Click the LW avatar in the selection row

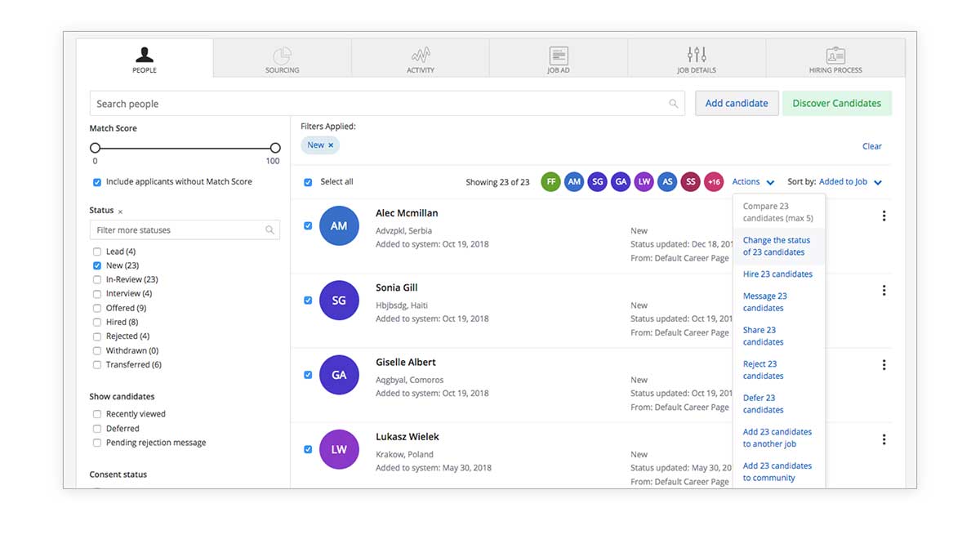point(644,182)
